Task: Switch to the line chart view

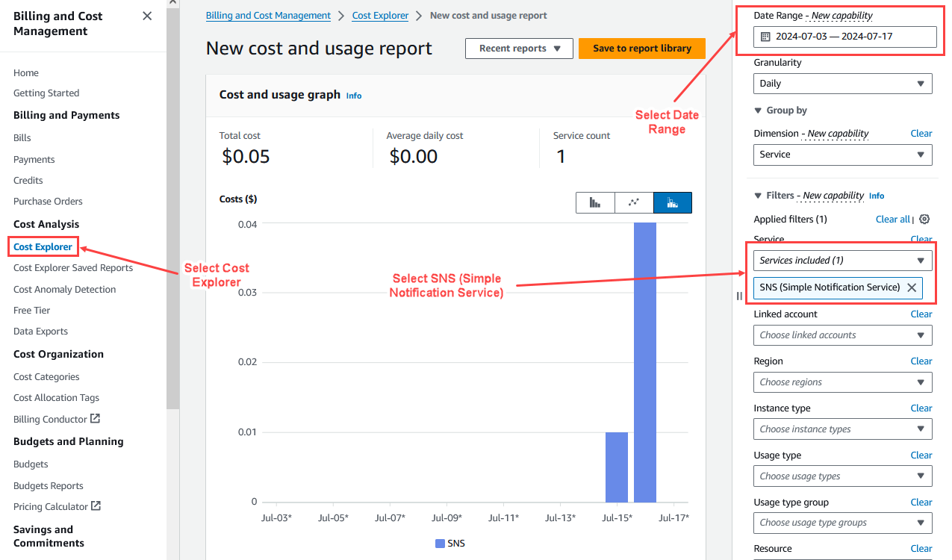Action: [x=634, y=202]
